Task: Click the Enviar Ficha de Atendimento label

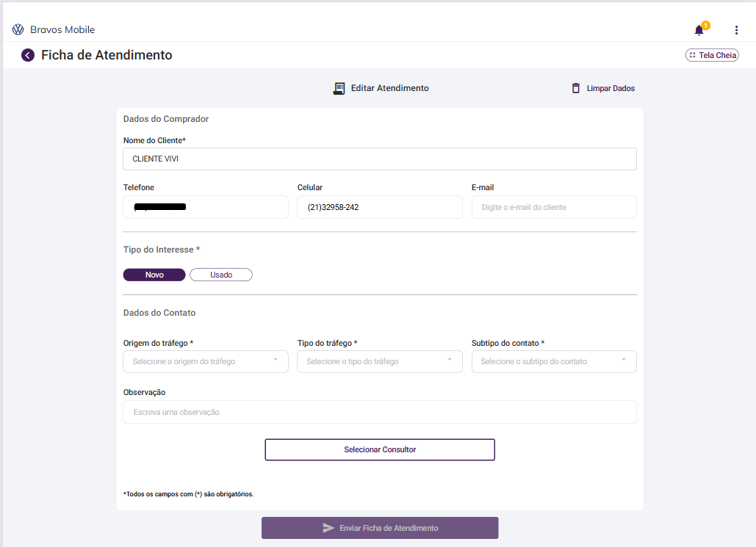Action: (389, 528)
